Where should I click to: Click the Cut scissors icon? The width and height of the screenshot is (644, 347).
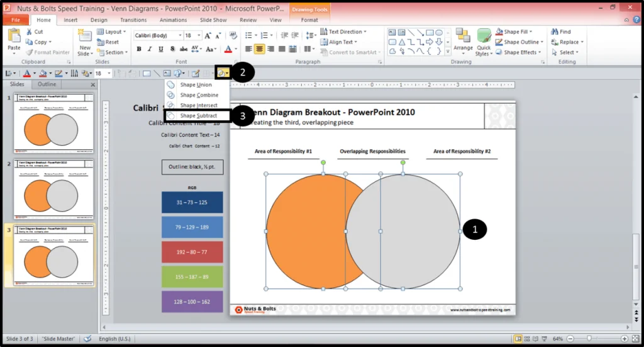(x=29, y=31)
